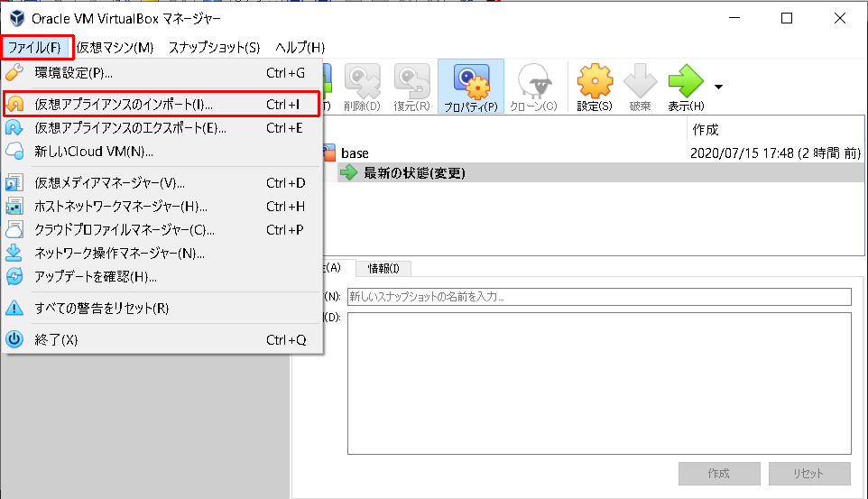
Task: Click the snapshot name input field
Action: point(599,297)
